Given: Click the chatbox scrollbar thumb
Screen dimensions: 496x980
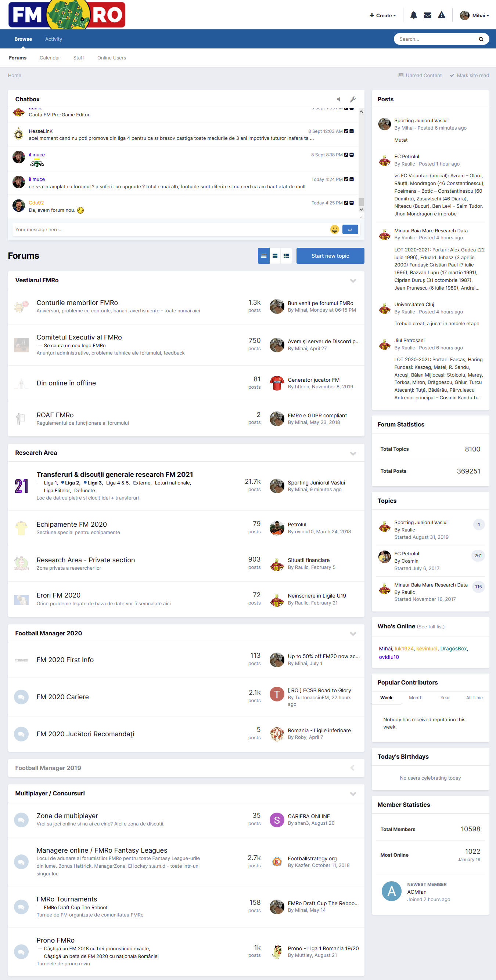Looking at the screenshot, I should 361,202.
